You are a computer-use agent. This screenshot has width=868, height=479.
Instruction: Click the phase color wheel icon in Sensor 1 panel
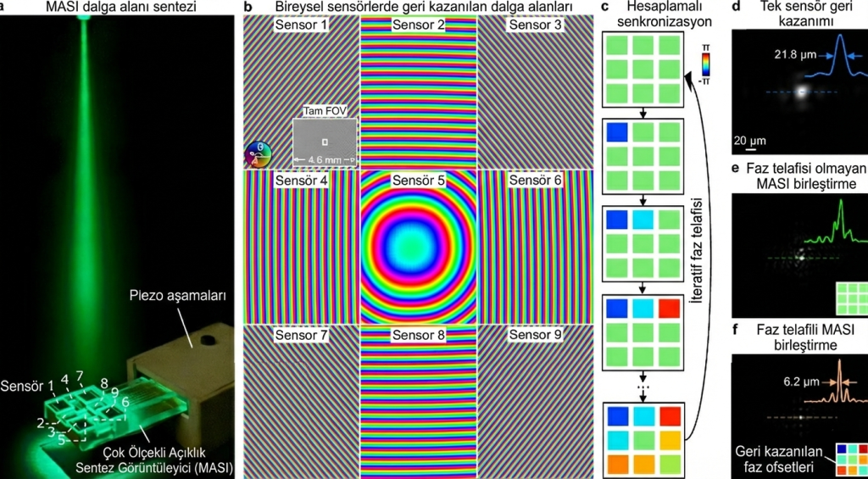[258, 154]
